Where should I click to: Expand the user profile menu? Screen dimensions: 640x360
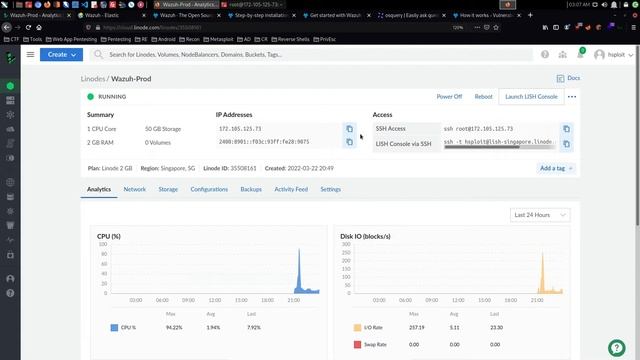click(613, 54)
